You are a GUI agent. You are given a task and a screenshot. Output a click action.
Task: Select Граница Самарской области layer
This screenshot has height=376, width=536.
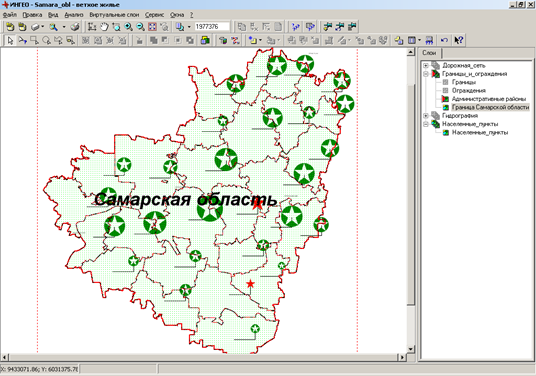point(491,107)
